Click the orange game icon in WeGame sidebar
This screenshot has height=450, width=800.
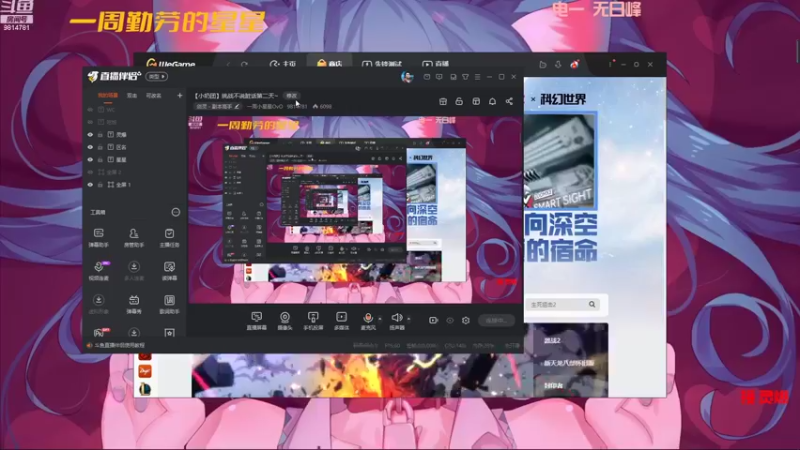pos(144,371)
